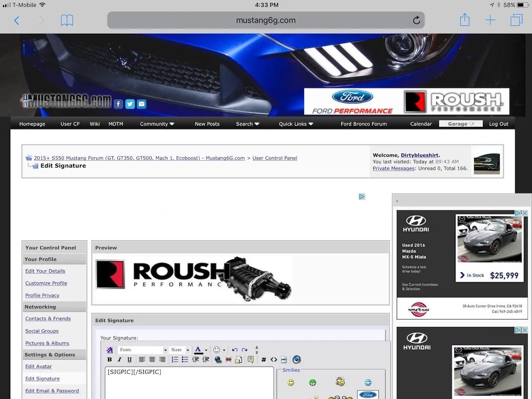Show all open Safari tabs
Screen dimensions: 532x399
(516, 21)
